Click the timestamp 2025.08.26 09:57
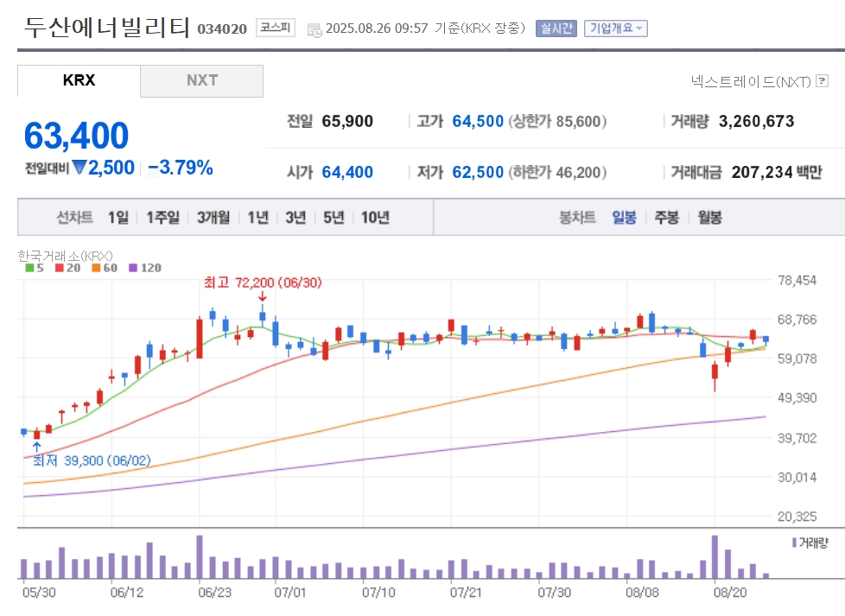The height and width of the screenshot is (616, 845). (377, 28)
